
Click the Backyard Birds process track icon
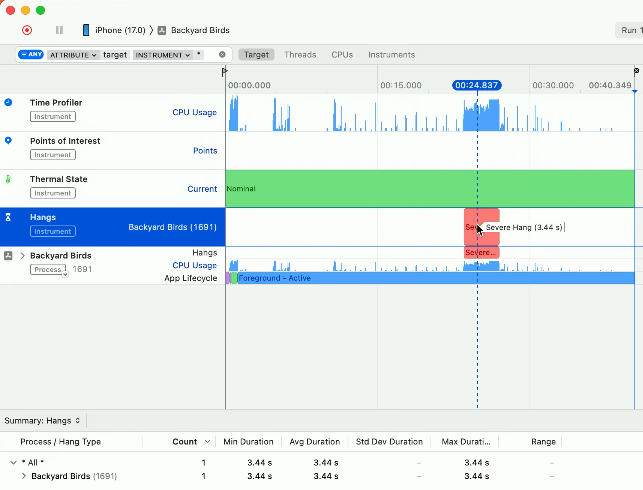pos(8,255)
